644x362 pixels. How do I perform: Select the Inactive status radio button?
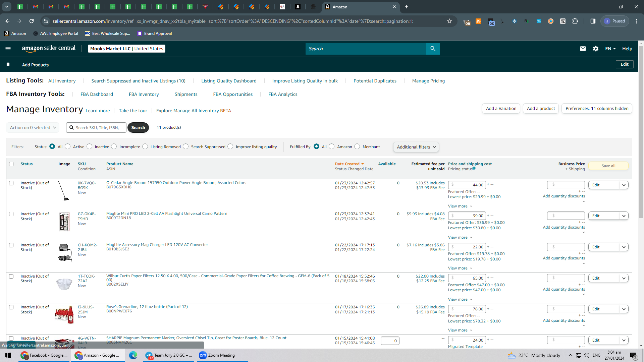coord(90,146)
